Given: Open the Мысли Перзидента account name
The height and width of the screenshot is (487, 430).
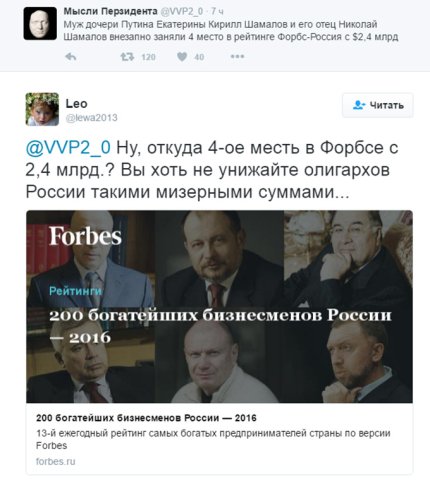Looking at the screenshot, I should (110, 11).
